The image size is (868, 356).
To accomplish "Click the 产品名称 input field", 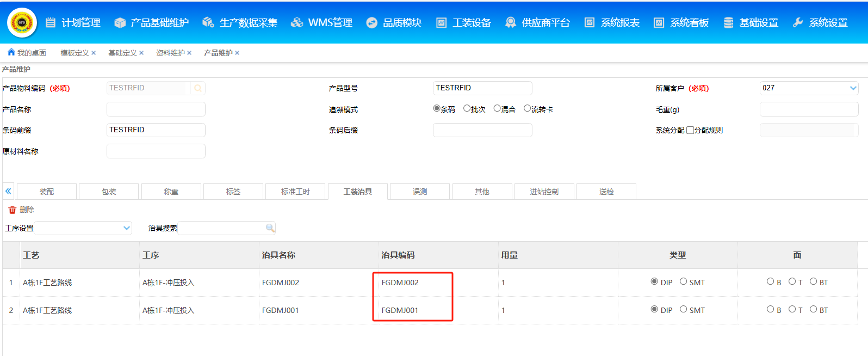I will [x=156, y=109].
